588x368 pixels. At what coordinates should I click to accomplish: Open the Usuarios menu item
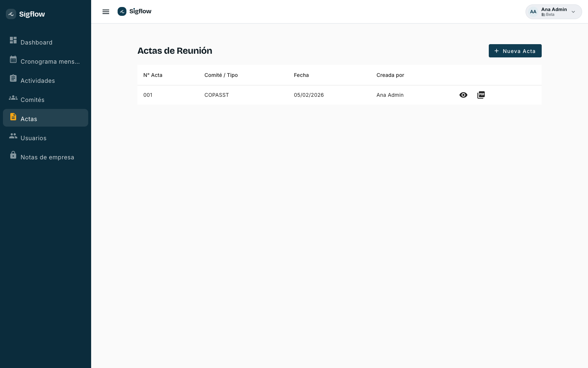click(46, 137)
